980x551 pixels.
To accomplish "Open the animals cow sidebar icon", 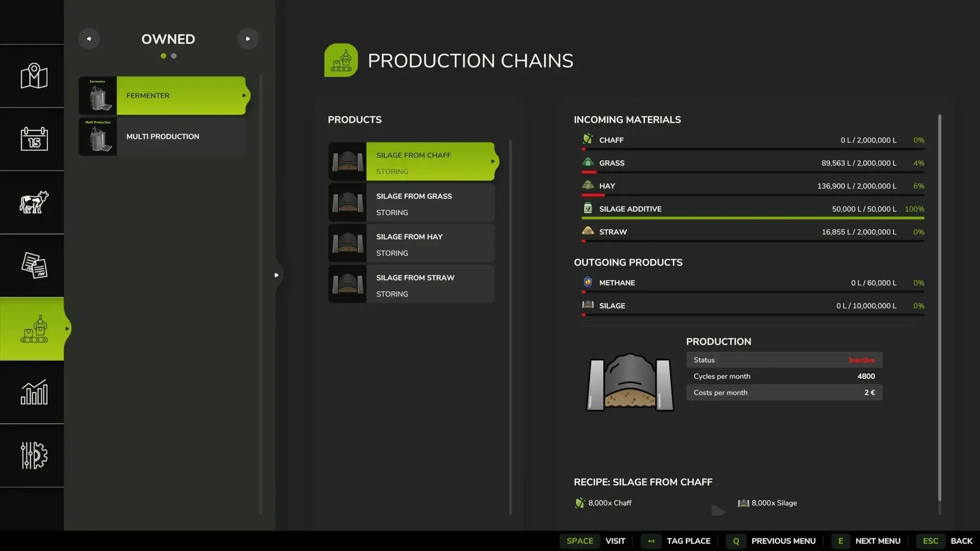I will (34, 202).
